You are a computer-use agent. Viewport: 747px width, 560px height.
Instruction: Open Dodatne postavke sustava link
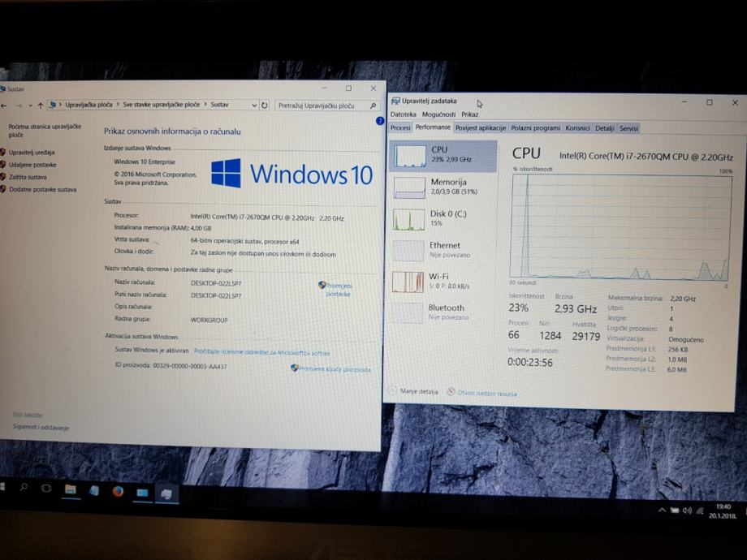[42, 190]
